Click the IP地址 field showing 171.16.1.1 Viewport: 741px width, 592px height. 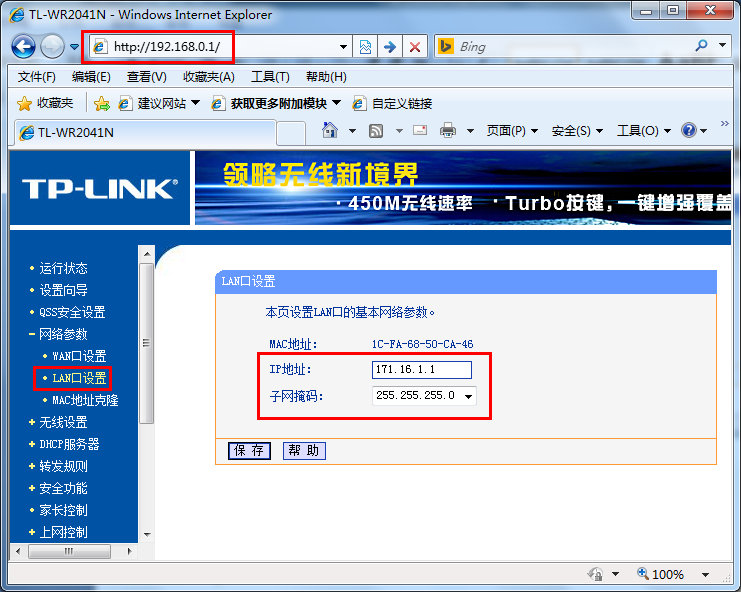422,369
